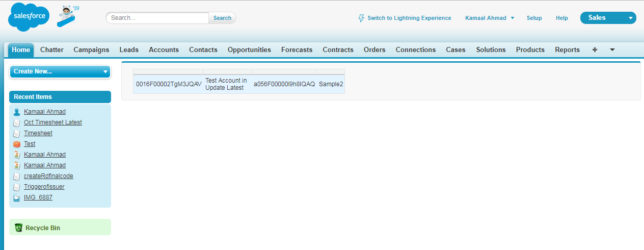Expand the Create New dropdown
This screenshot has height=250, width=644.
click(60, 71)
